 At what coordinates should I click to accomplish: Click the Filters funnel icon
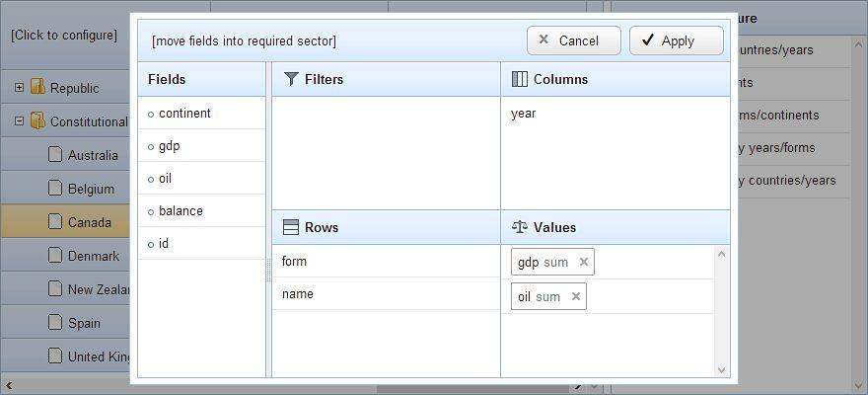click(291, 79)
